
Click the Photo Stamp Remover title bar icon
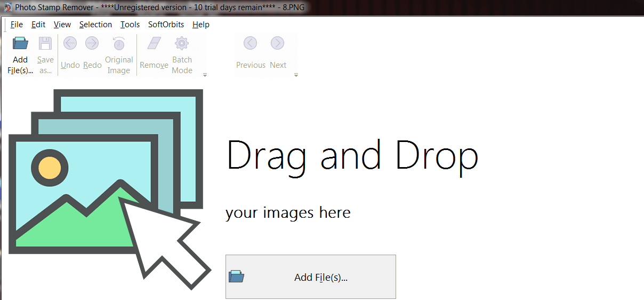click(x=8, y=7)
